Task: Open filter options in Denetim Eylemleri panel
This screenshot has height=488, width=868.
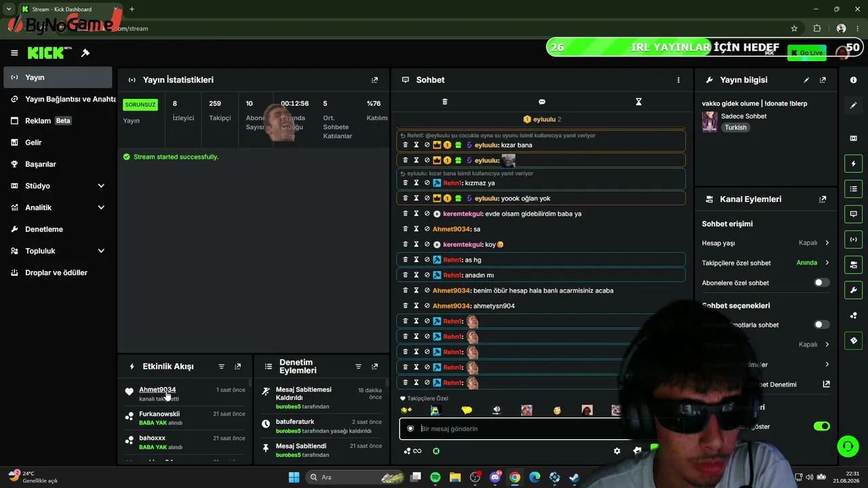Action: tap(358, 367)
